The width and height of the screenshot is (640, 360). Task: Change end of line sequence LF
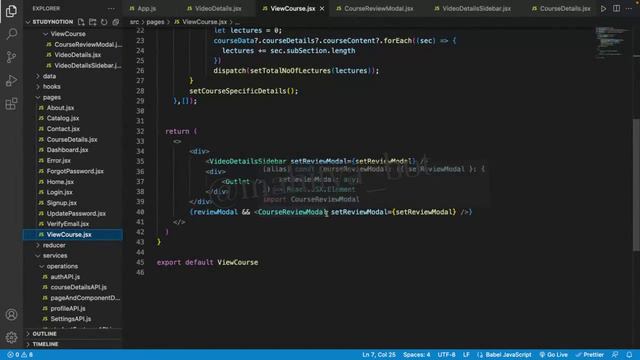tap(466, 355)
